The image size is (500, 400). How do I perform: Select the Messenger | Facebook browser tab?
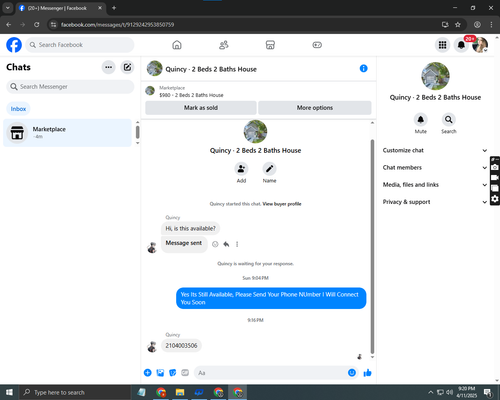(60, 8)
